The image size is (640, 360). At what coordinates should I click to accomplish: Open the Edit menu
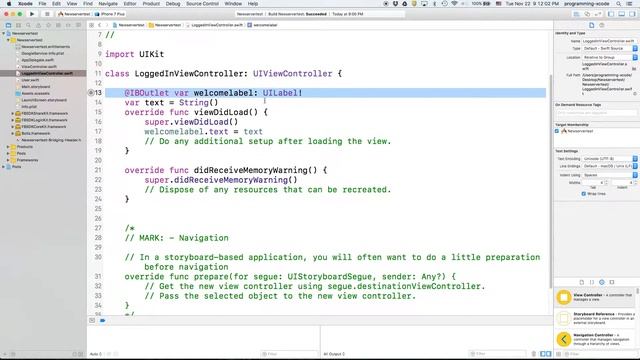[x=56, y=4]
